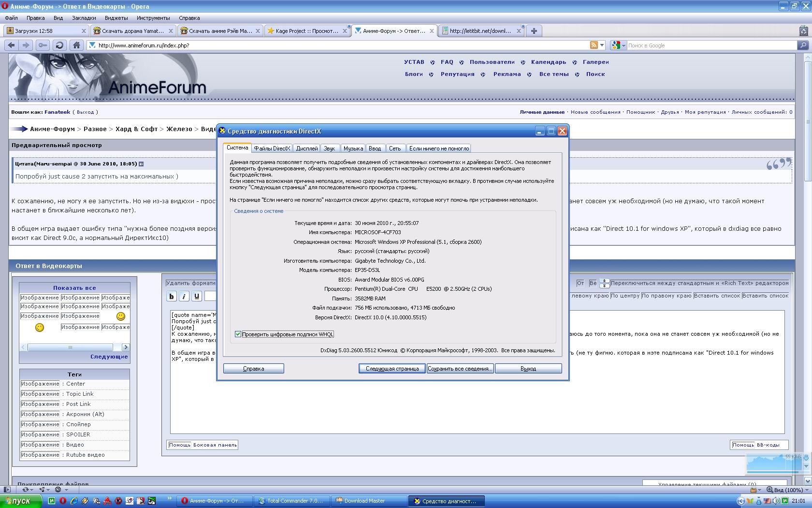Click the browser Back arrow button

point(12,45)
